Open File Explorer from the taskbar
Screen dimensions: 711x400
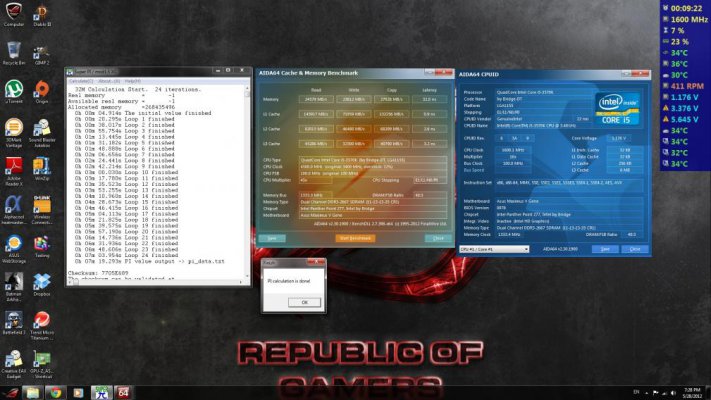tap(33, 393)
